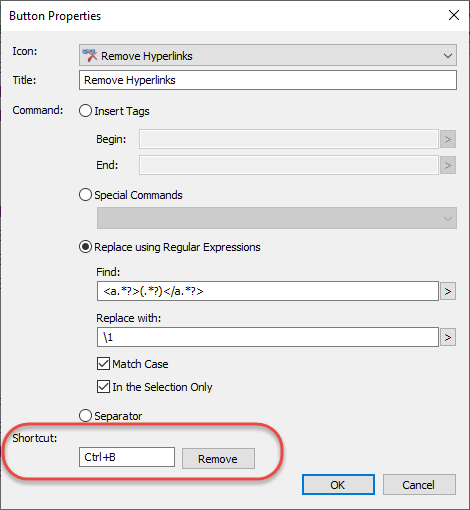Click the Shortcut field showing Ctrl+B
The image size is (470, 510).
coord(127,457)
